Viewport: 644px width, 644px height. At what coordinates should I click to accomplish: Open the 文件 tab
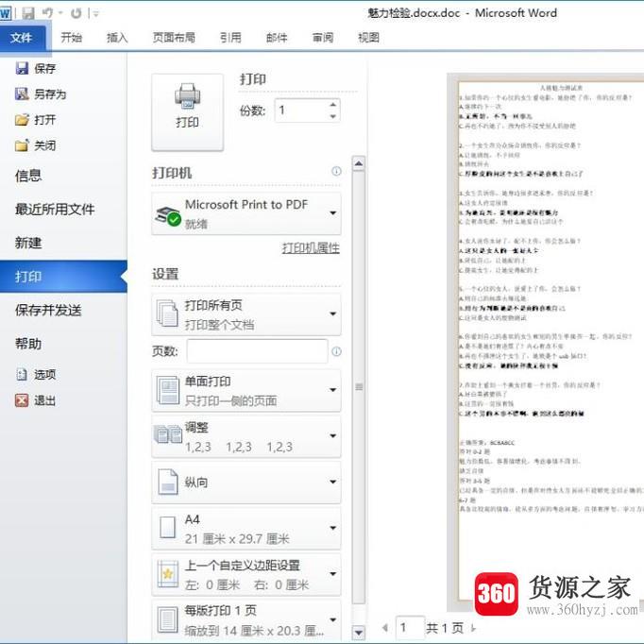22,38
